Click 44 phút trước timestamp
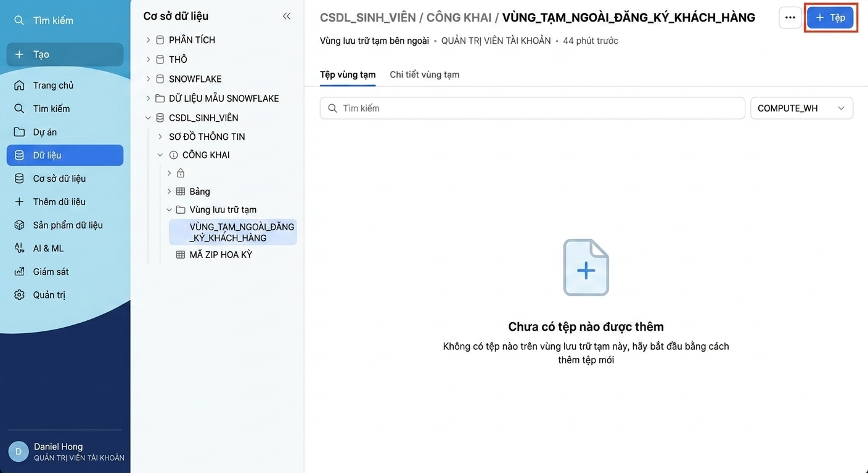 [x=591, y=41]
